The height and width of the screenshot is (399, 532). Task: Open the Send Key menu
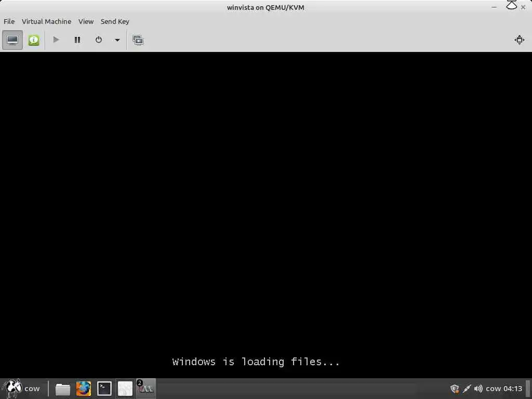click(115, 21)
